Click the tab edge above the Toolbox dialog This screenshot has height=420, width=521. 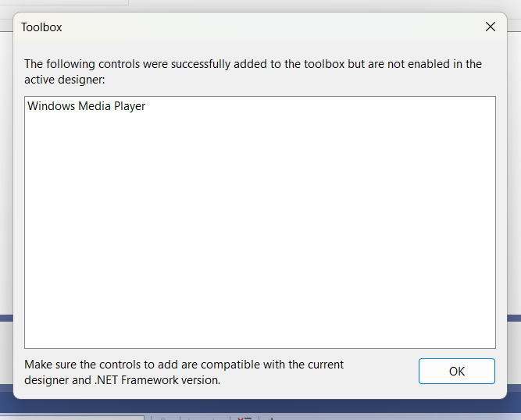point(64,2)
